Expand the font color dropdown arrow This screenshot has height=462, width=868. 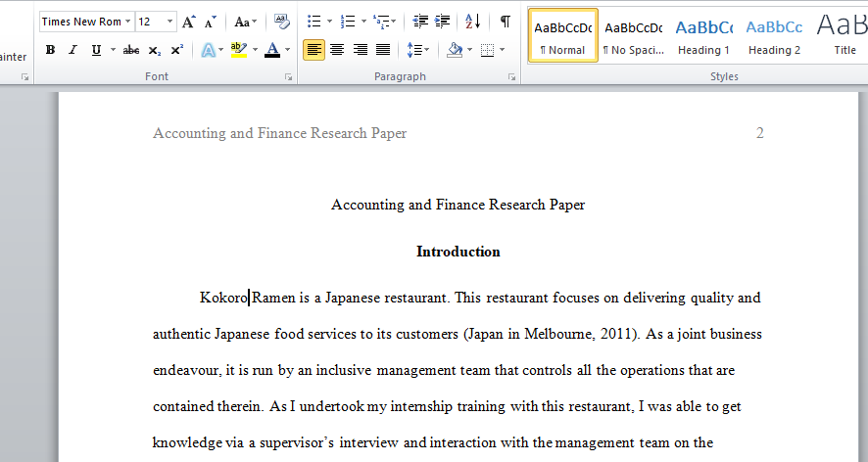pos(287,50)
